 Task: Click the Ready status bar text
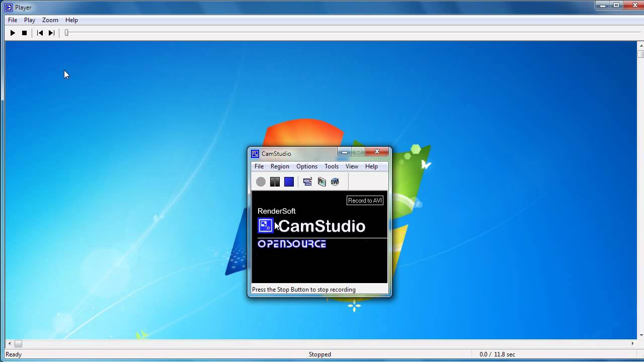pos(14,354)
